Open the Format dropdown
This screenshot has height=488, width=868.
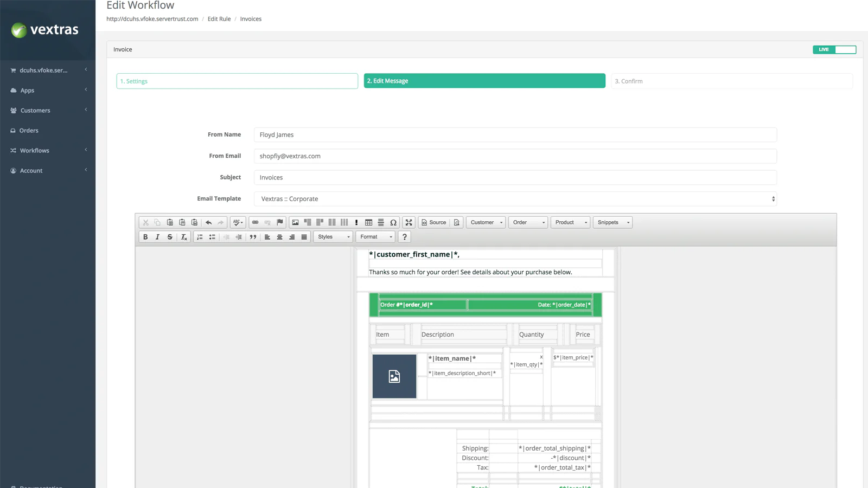[375, 237]
